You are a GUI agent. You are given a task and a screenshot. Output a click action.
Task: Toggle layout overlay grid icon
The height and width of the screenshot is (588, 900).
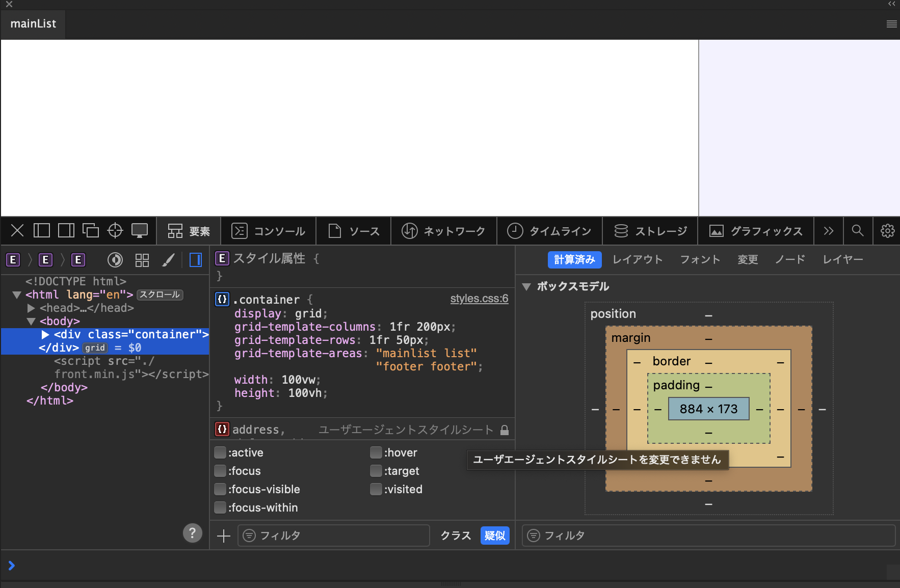(142, 260)
